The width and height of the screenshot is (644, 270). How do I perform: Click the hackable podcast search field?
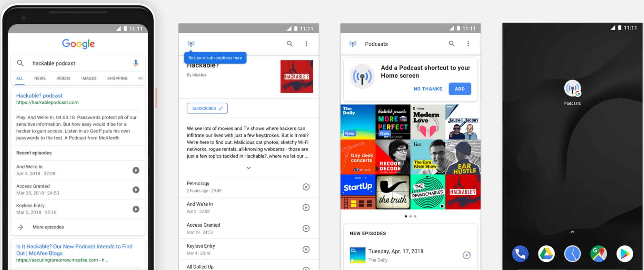78,63
